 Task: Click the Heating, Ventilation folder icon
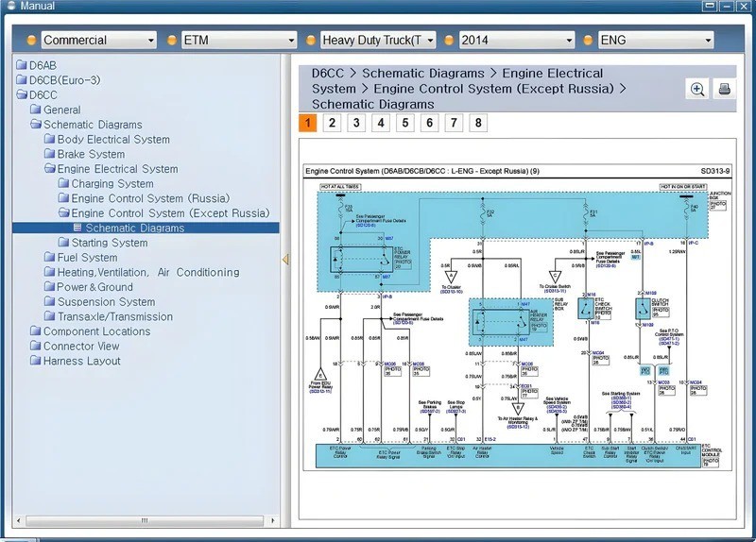pos(49,272)
